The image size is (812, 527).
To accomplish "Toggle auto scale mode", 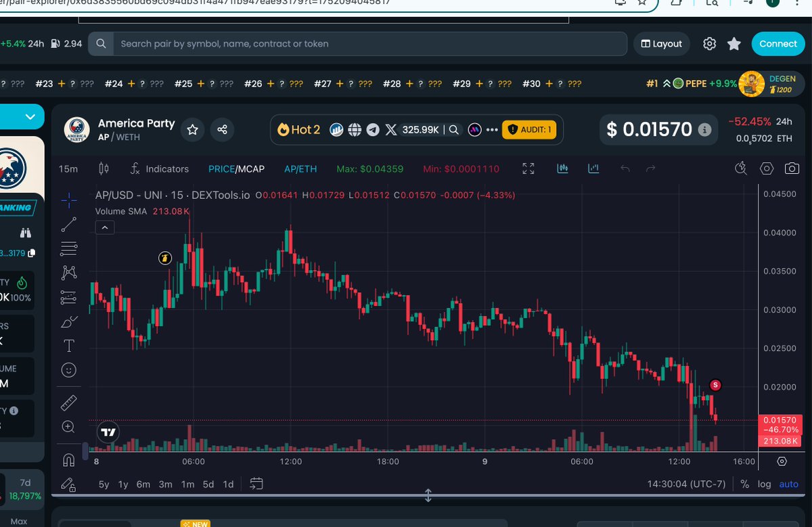I will click(x=789, y=484).
